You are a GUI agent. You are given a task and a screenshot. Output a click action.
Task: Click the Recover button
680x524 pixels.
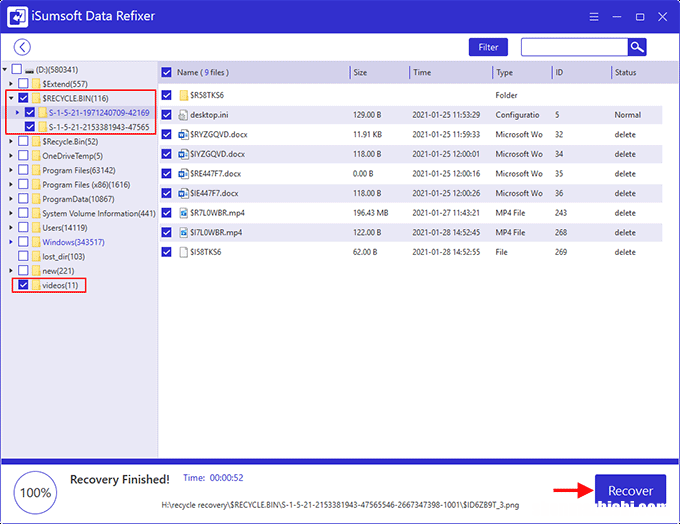click(x=630, y=491)
